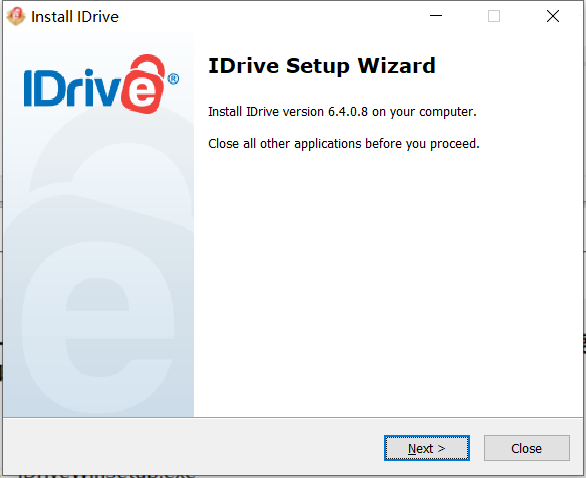Screen dimensions: 586x478
Task: Click the Close button in the wizard footer
Action: [x=527, y=448]
